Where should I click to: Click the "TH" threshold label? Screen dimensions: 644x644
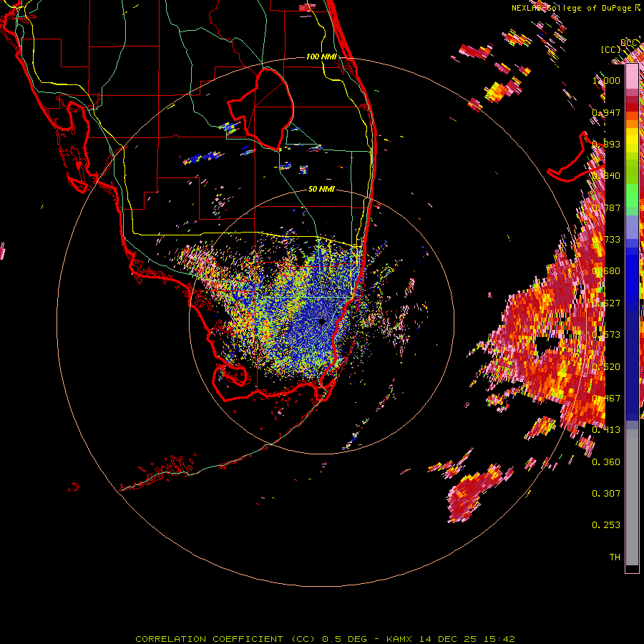[x=615, y=557]
